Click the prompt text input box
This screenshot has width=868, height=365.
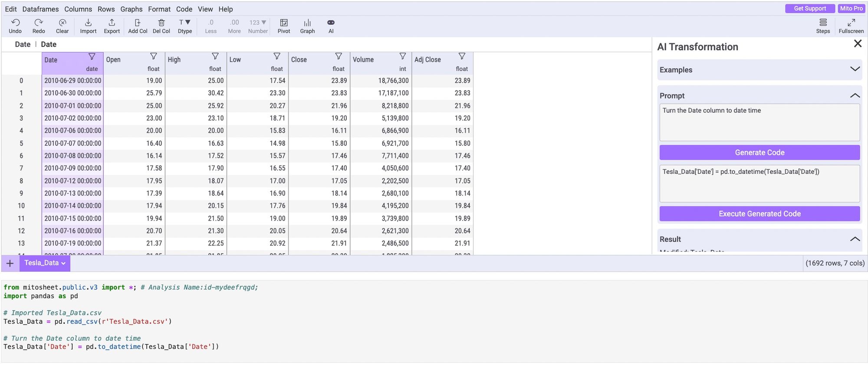click(x=759, y=122)
